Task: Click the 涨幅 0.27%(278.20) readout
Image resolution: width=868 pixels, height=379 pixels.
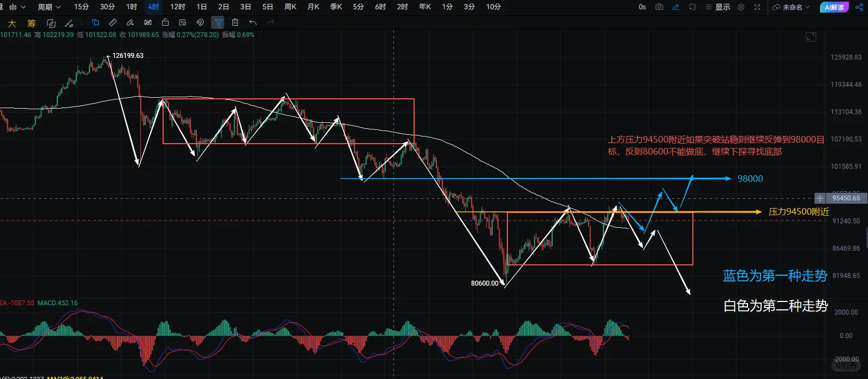Action: pos(190,35)
